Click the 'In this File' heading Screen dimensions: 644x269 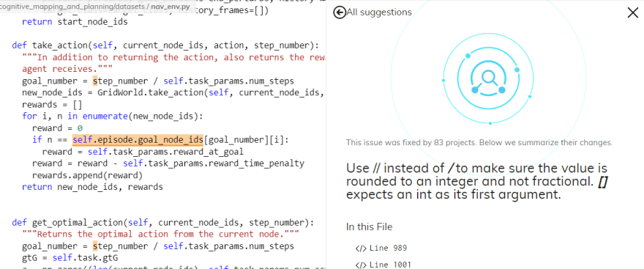(370, 226)
